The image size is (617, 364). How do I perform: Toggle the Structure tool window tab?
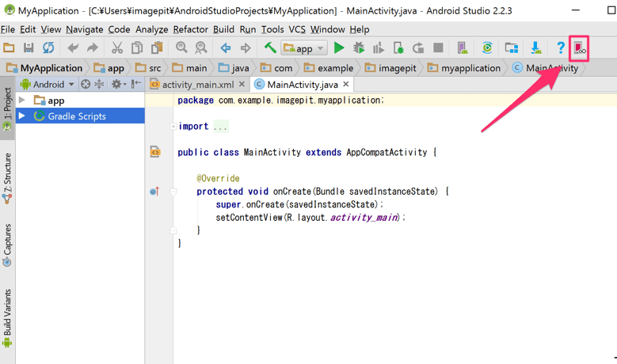7,179
